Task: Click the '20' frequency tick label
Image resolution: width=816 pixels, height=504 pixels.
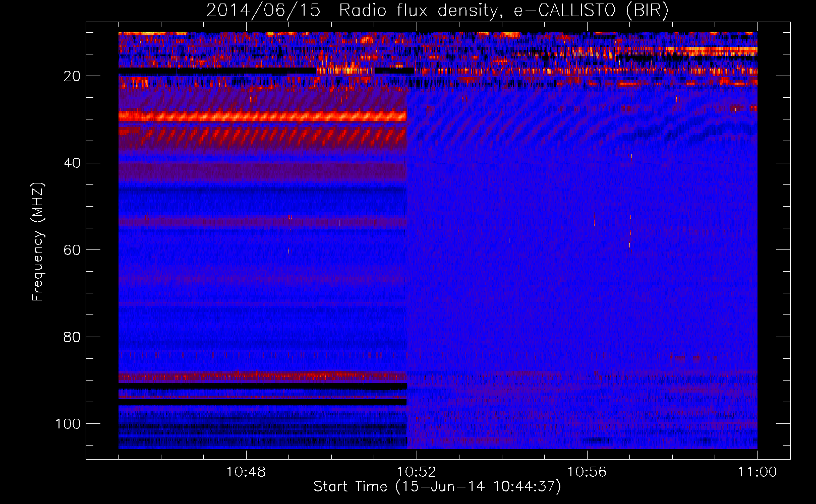Action: (72, 76)
